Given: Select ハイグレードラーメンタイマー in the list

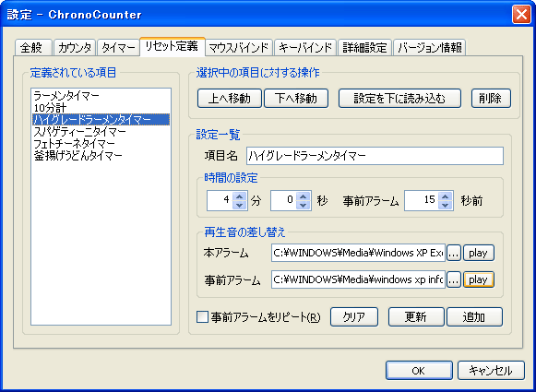Looking at the screenshot, I should pos(101,120).
